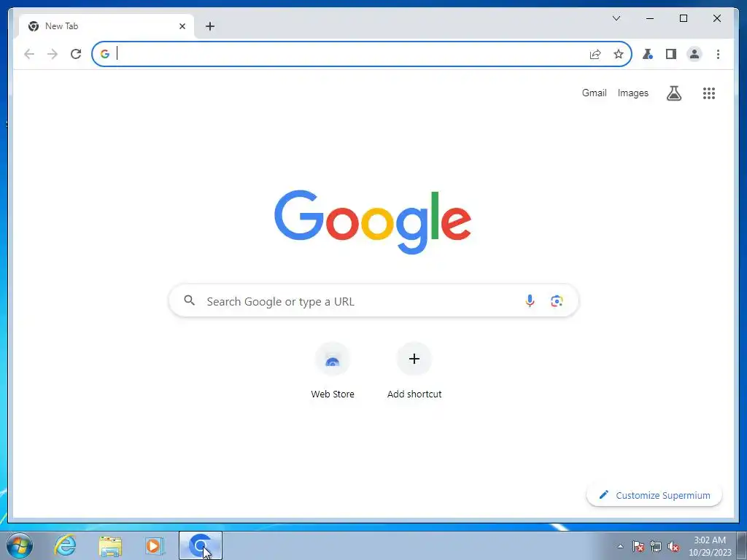Bookmark this tab with the star icon

619,54
